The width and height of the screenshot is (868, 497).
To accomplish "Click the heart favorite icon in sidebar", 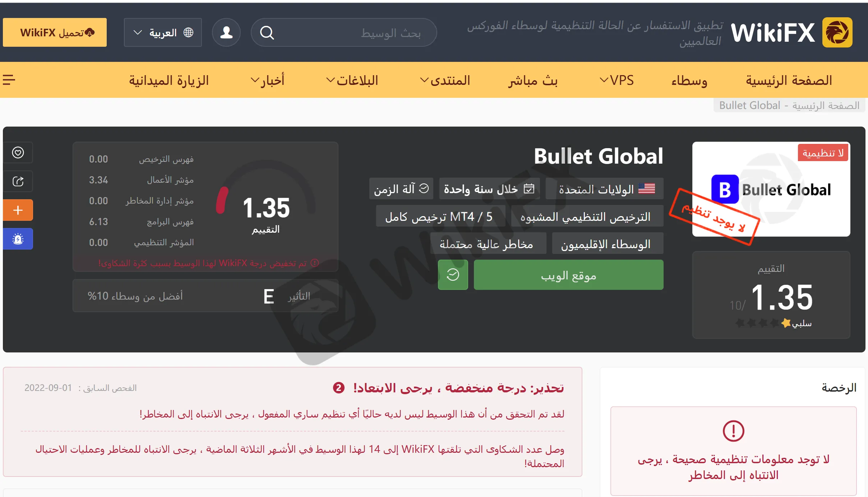I will (x=18, y=152).
